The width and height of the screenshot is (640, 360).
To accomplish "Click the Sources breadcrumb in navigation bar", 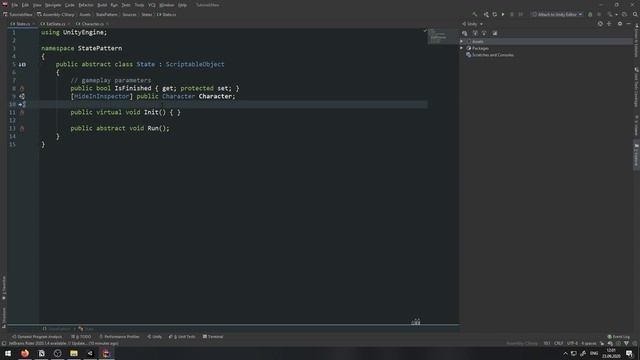I will pos(129,14).
